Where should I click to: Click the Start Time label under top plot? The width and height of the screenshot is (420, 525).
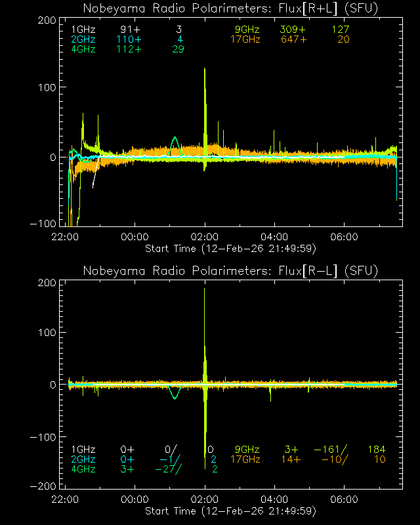pyautogui.click(x=230, y=248)
